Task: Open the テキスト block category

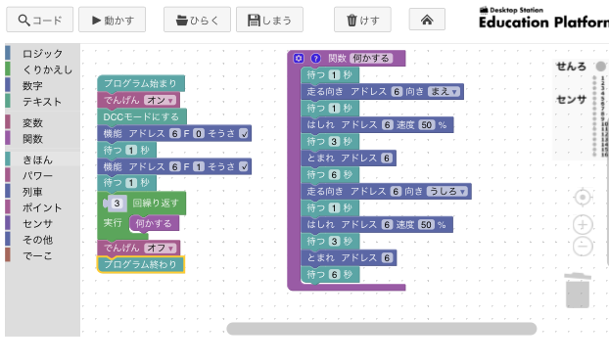Action: click(42, 102)
